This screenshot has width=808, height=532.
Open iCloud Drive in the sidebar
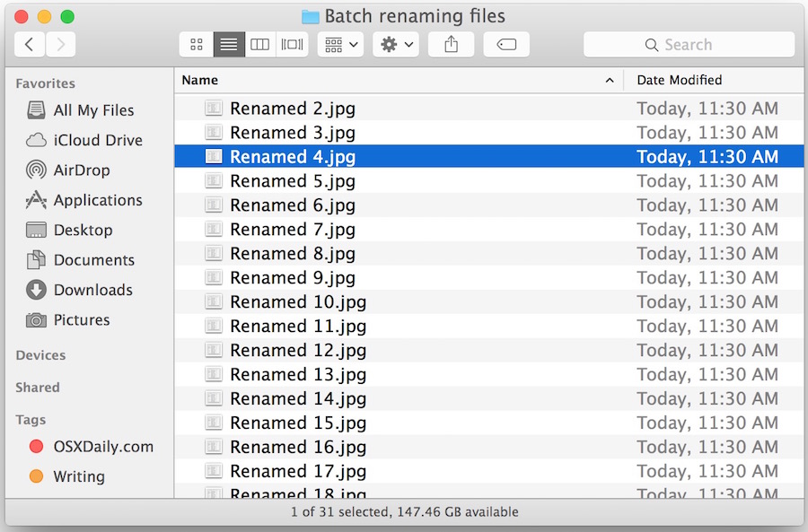(97, 140)
